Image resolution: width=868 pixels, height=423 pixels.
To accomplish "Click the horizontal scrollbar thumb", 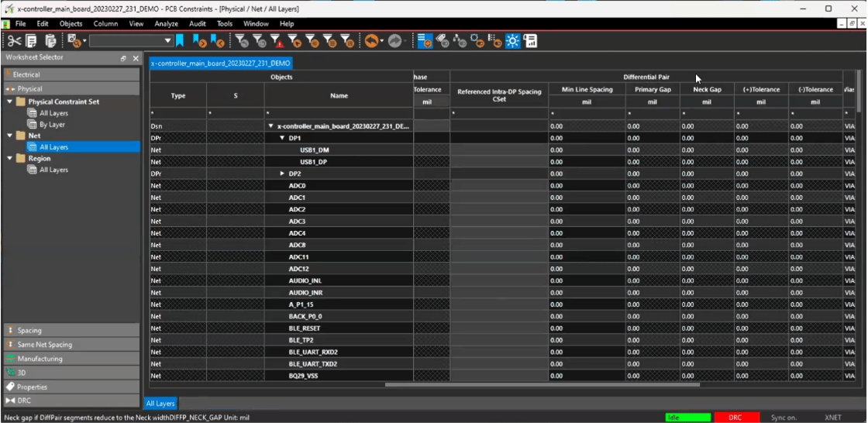I will [542, 384].
